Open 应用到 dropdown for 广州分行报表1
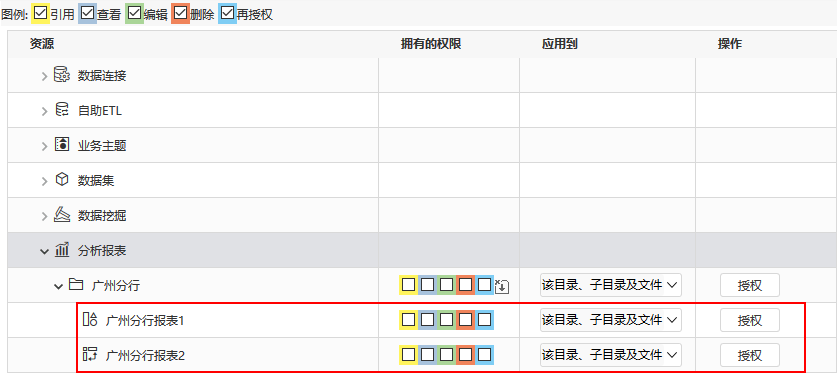This screenshot has width=837, height=373. coord(611,320)
